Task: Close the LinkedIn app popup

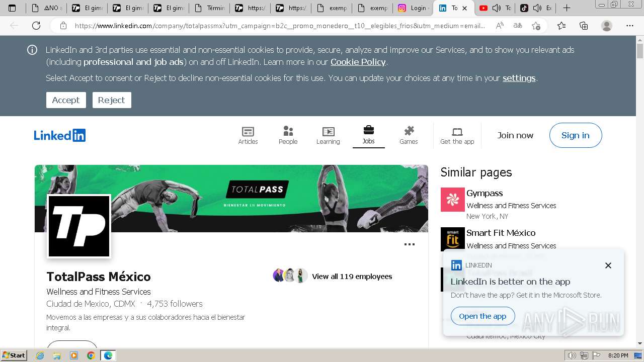Action: (x=608, y=265)
